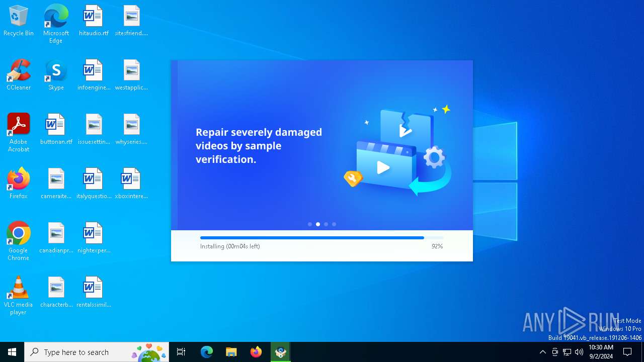Click the taskbar search box
The width and height of the screenshot is (644, 362).
97,352
